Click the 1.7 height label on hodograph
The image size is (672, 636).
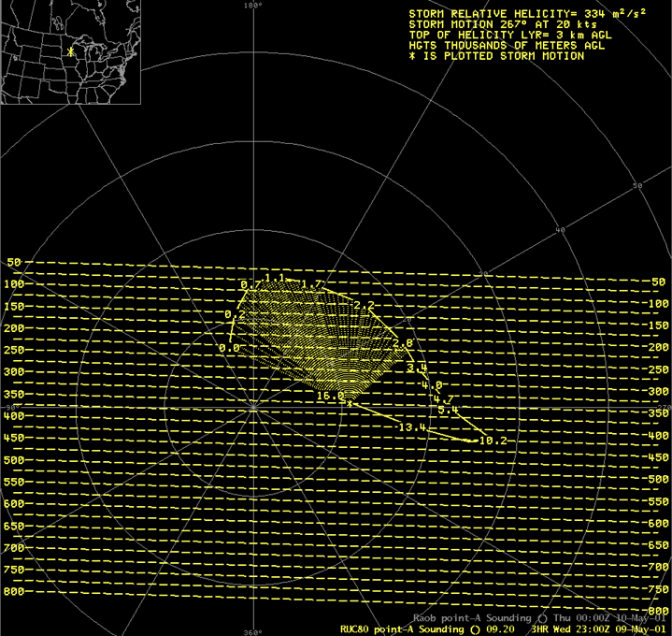click(x=311, y=284)
